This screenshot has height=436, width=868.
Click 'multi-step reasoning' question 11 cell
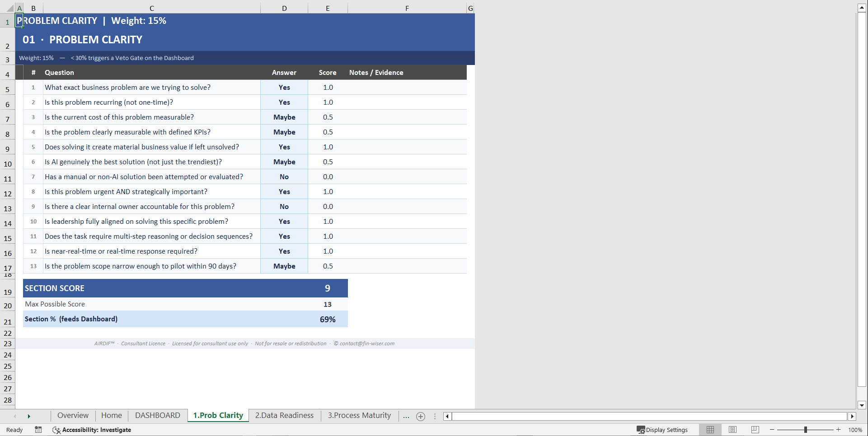(152, 237)
